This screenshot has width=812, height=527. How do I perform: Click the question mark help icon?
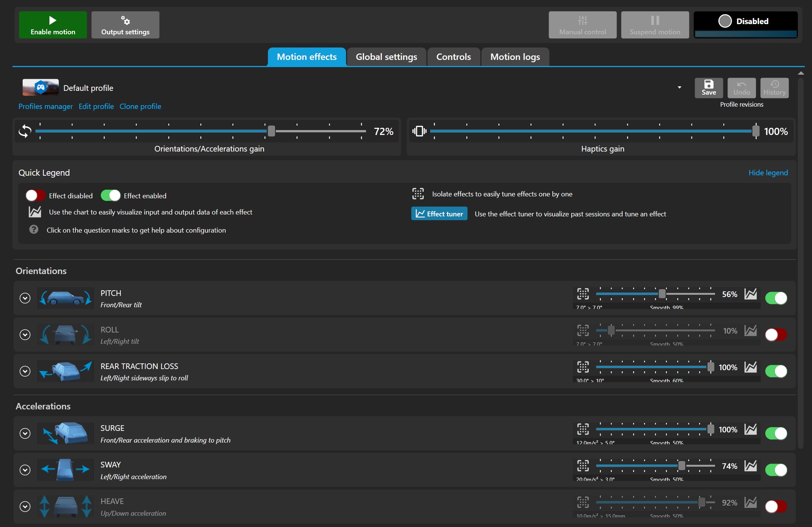point(34,230)
